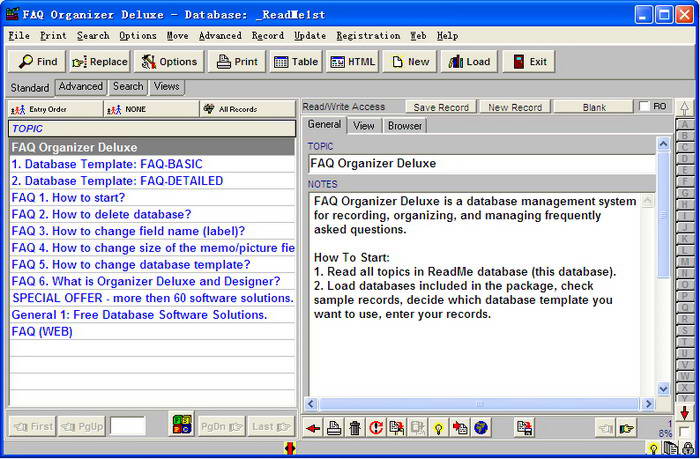Click scroll-up arrow of record pane scrollbar
This screenshot has width=700, height=459.
coord(663,144)
